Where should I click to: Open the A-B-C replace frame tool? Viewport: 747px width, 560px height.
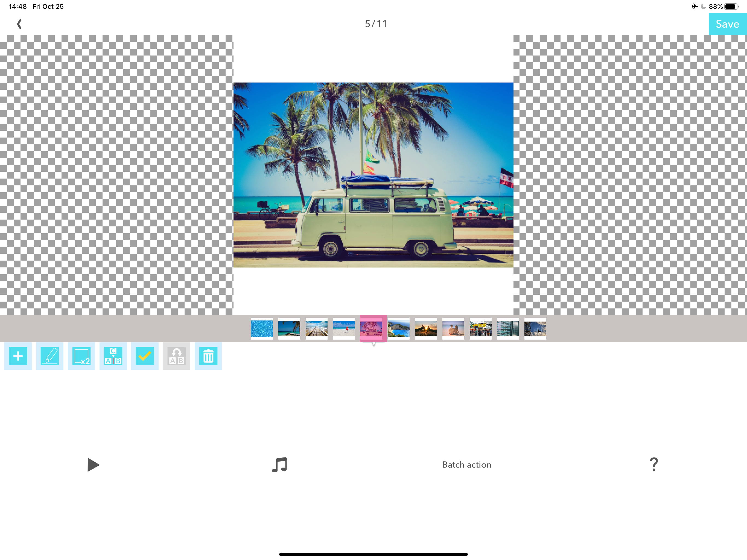tap(113, 356)
